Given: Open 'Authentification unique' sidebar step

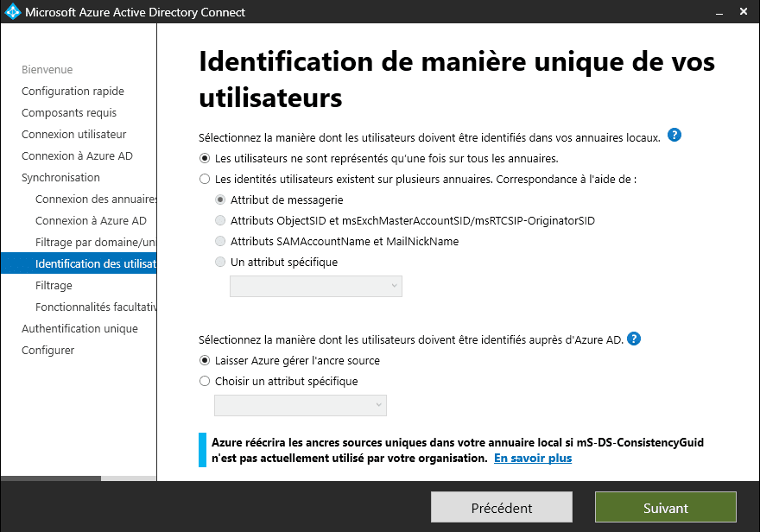Looking at the screenshot, I should [x=79, y=329].
